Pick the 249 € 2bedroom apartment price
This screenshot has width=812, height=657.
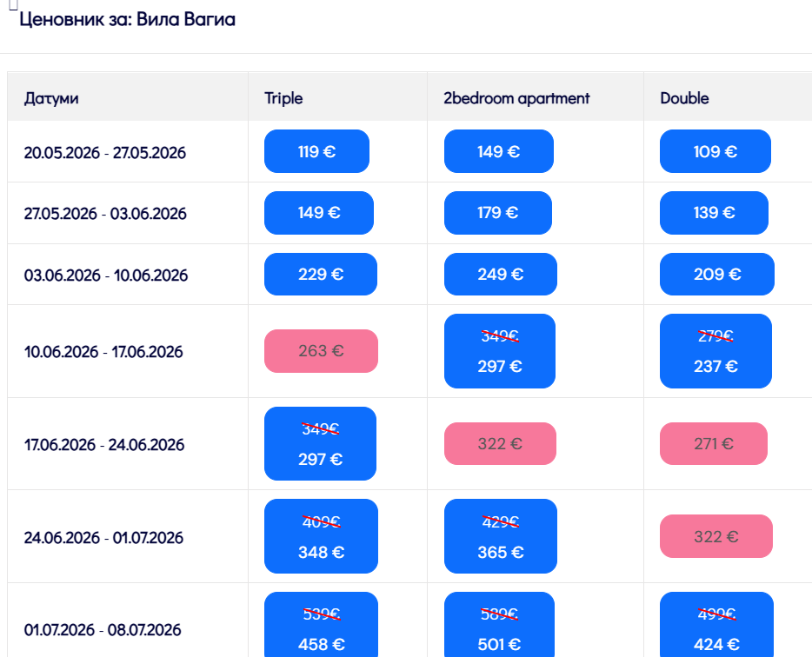(500, 275)
